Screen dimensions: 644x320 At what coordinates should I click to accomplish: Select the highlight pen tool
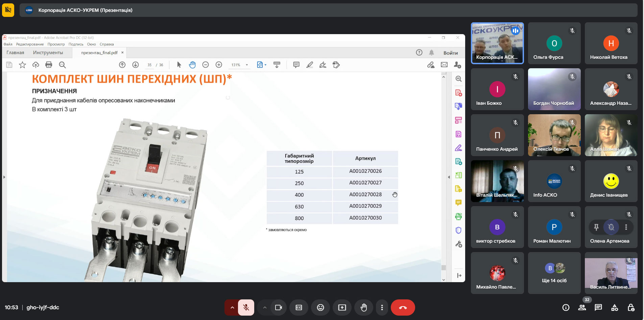pyautogui.click(x=310, y=65)
